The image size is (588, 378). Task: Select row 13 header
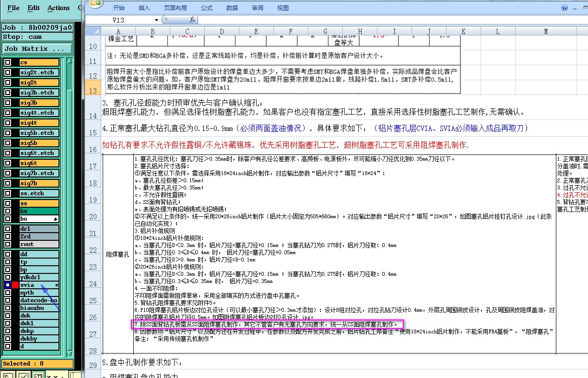[93, 87]
